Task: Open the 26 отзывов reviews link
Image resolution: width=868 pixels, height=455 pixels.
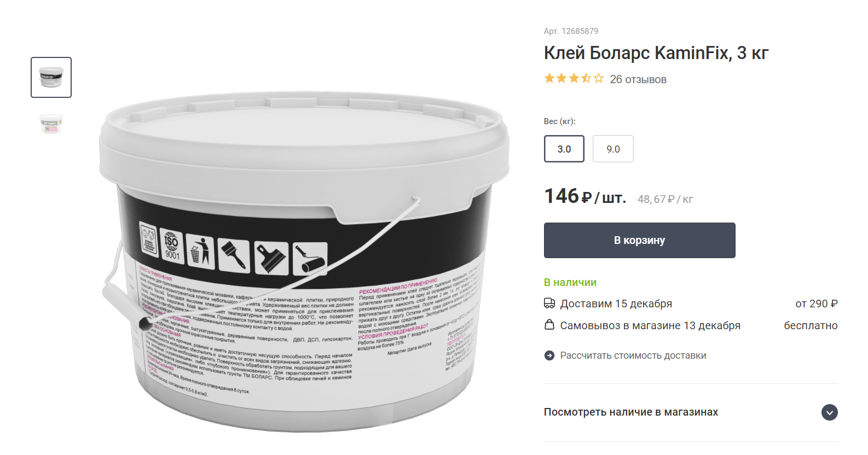Action: (638, 79)
